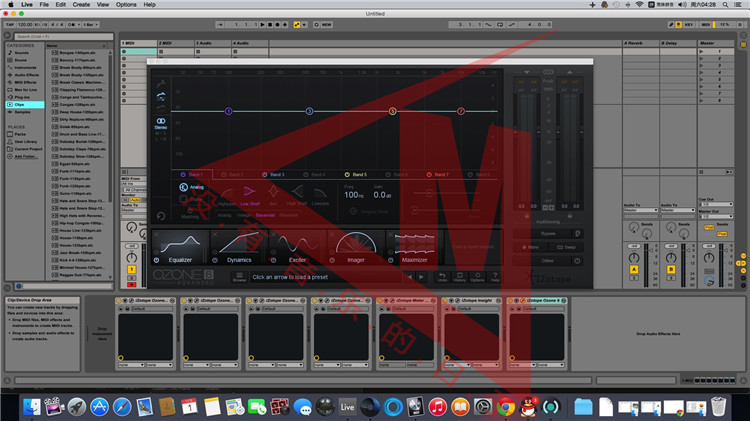Select the High Shelf filter shape
750x421 pixels.
(x=297, y=195)
